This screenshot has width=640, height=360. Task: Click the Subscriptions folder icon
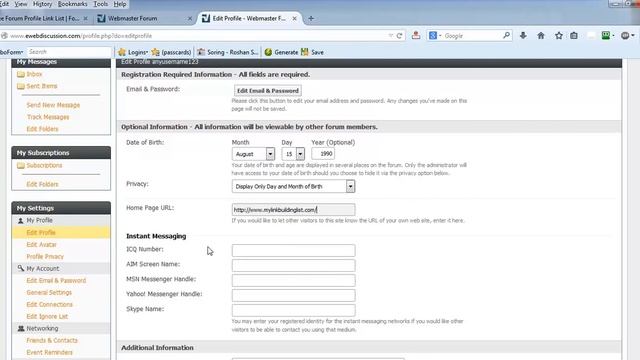pyautogui.click(x=21, y=166)
